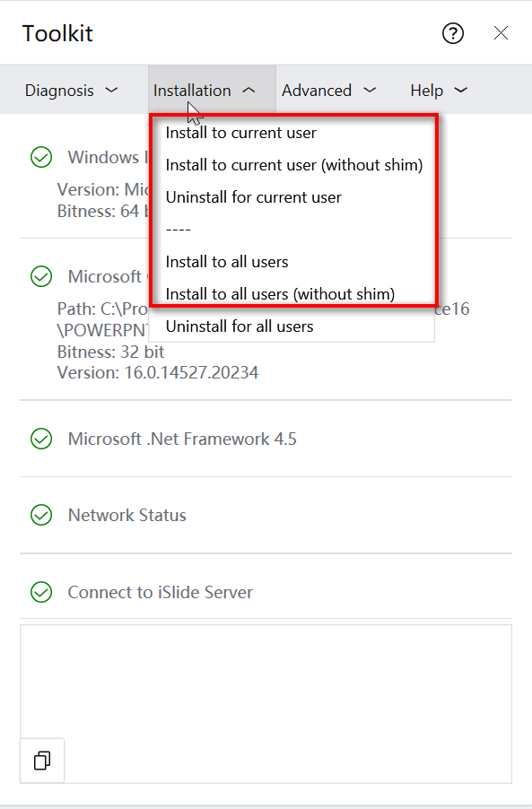
Task: Close the Toolkit window
Action: 501,33
